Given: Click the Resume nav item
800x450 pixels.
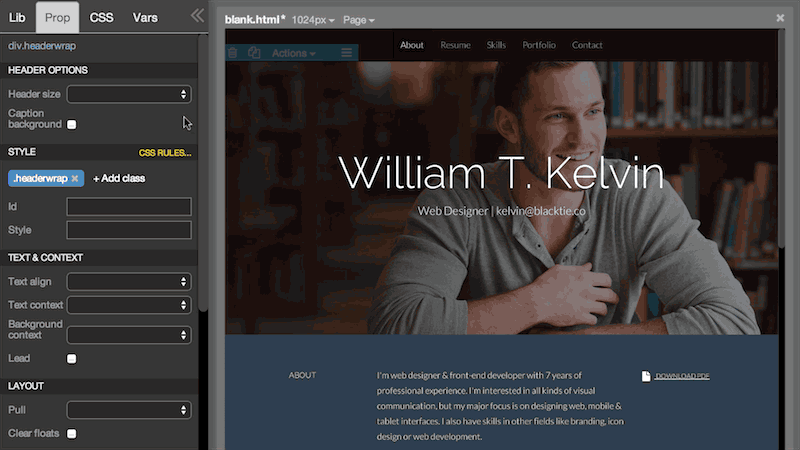Looking at the screenshot, I should click(455, 45).
